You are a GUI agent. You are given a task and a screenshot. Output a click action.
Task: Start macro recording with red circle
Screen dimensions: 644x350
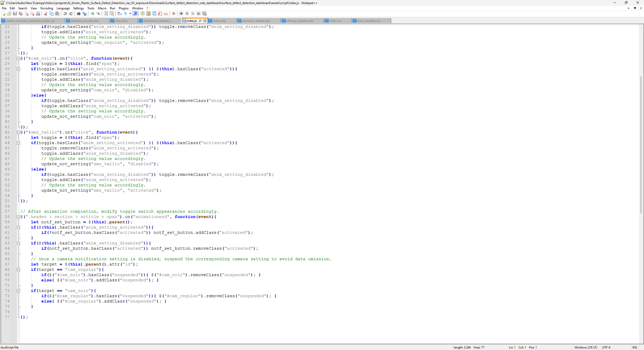(181, 14)
